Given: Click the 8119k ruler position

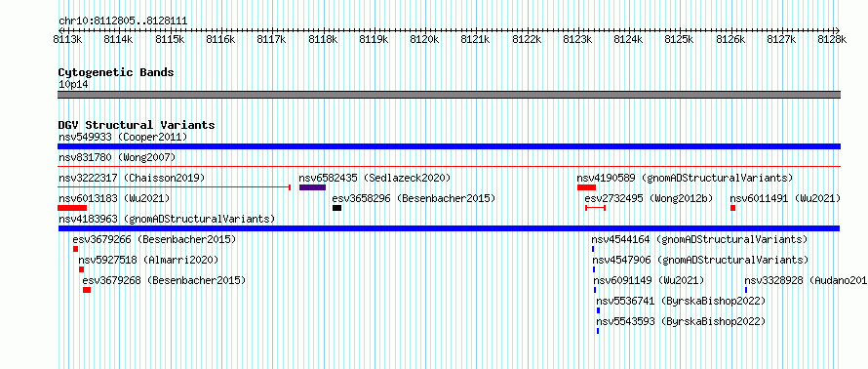Looking at the screenshot, I should click(x=374, y=39).
